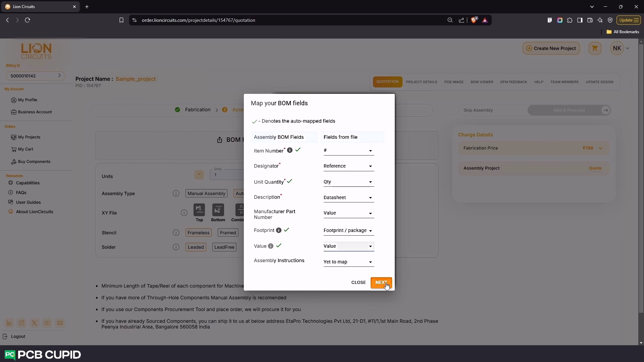Switch to the BOM VIEWER tab
This screenshot has height=362, width=644.
pos(482,82)
